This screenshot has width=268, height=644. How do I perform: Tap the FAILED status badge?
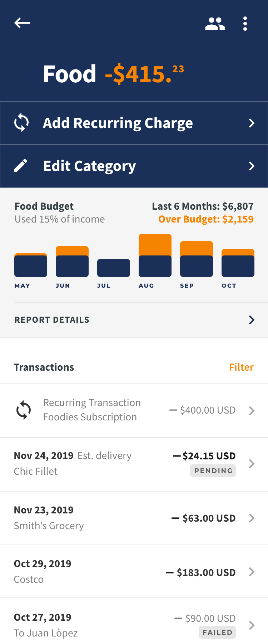217,632
